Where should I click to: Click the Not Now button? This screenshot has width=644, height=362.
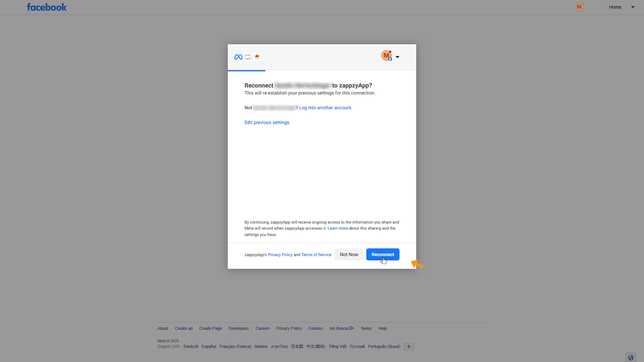pos(349,254)
